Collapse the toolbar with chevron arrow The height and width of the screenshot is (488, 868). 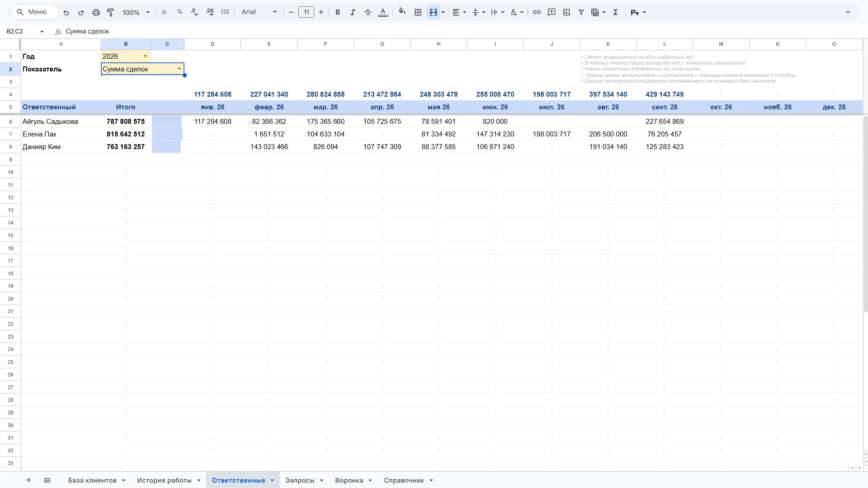[848, 12]
